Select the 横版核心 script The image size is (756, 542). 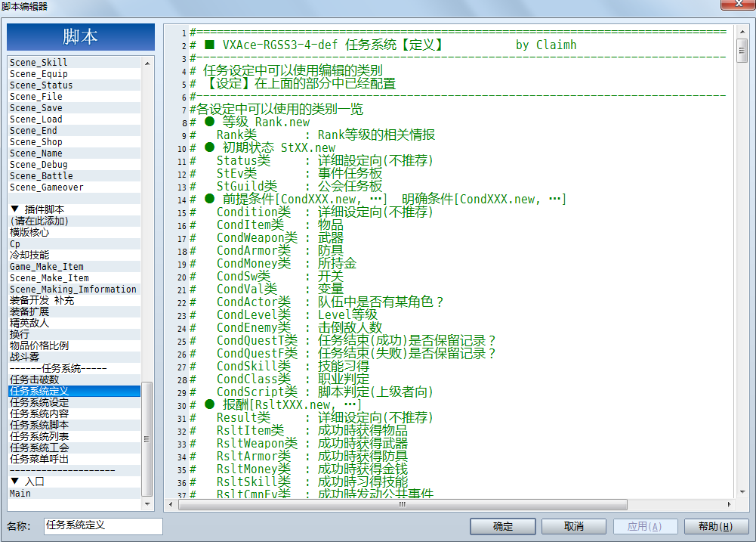(x=75, y=232)
